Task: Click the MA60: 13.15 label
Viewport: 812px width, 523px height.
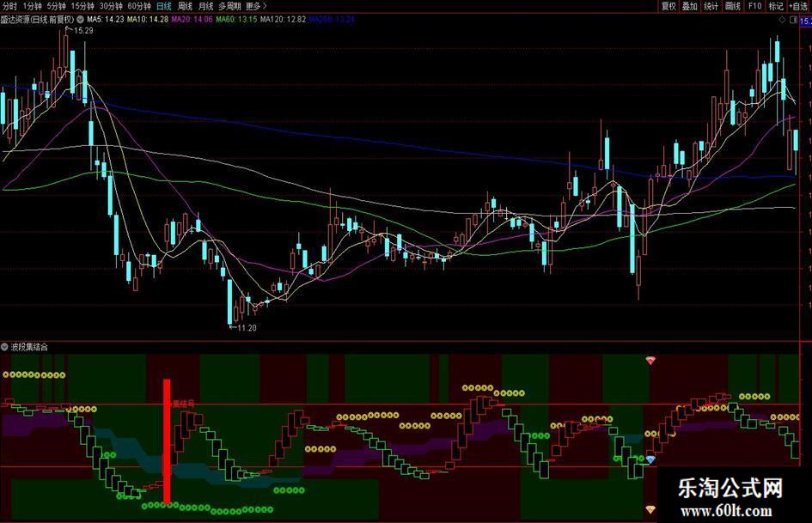Action: click(x=236, y=20)
